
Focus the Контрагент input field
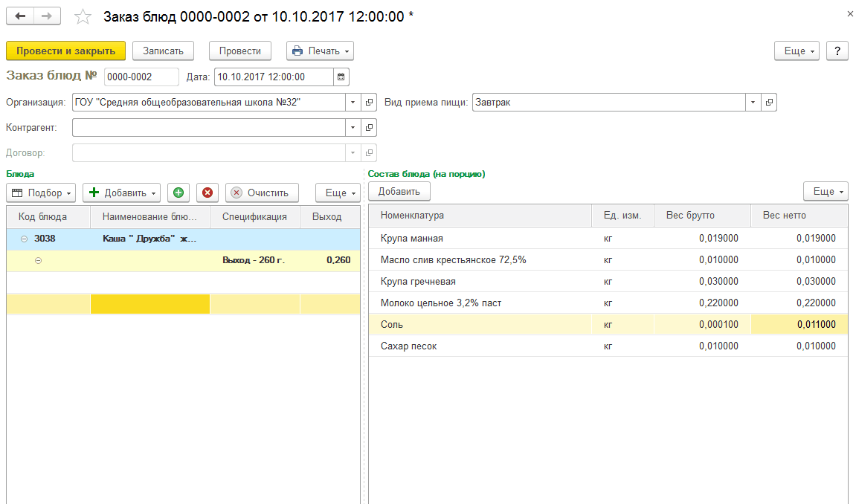(208, 128)
